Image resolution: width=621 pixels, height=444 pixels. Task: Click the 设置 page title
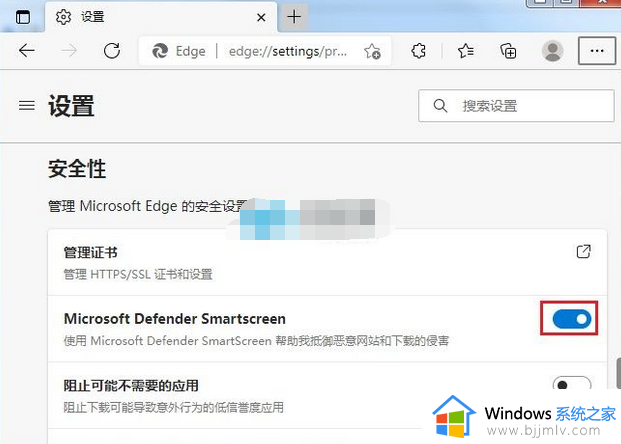point(71,106)
